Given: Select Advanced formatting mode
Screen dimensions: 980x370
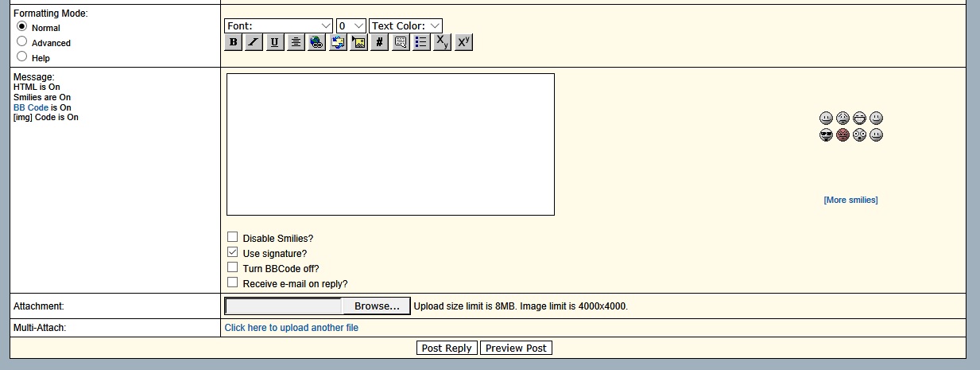Looking at the screenshot, I should point(22,41).
